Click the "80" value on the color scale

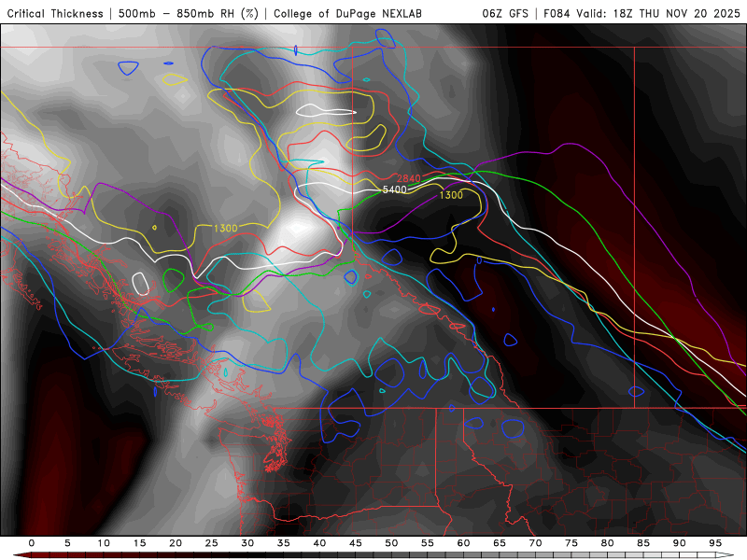tap(608, 543)
